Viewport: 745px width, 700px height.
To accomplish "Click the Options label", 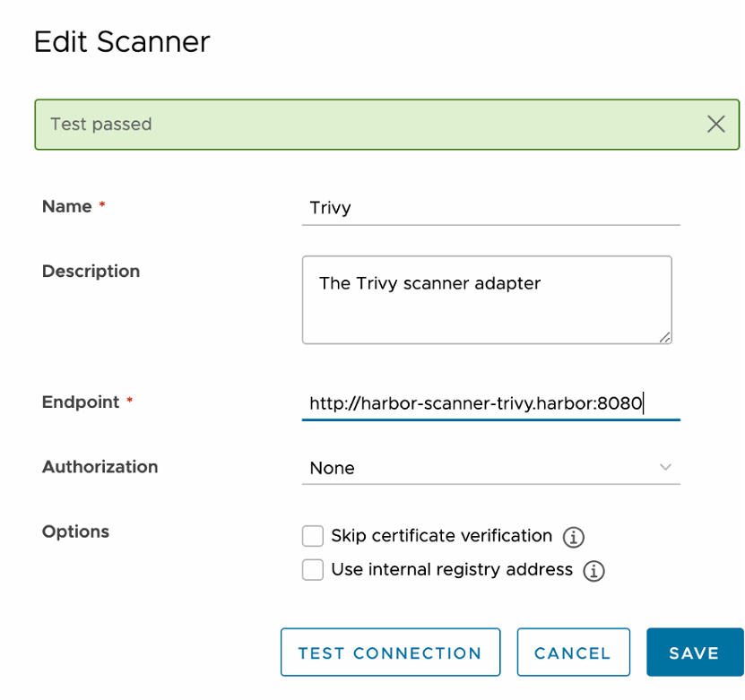I will pos(75,531).
